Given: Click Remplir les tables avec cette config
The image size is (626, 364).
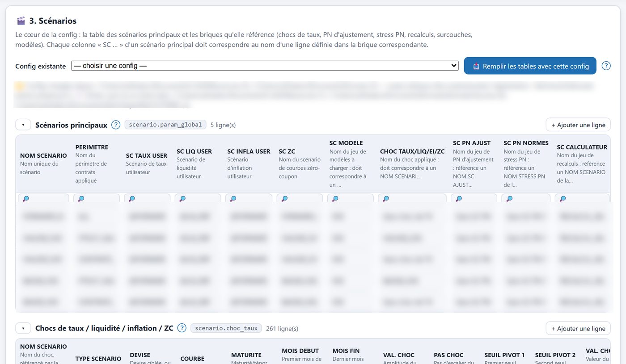Looking at the screenshot, I should pos(530,66).
